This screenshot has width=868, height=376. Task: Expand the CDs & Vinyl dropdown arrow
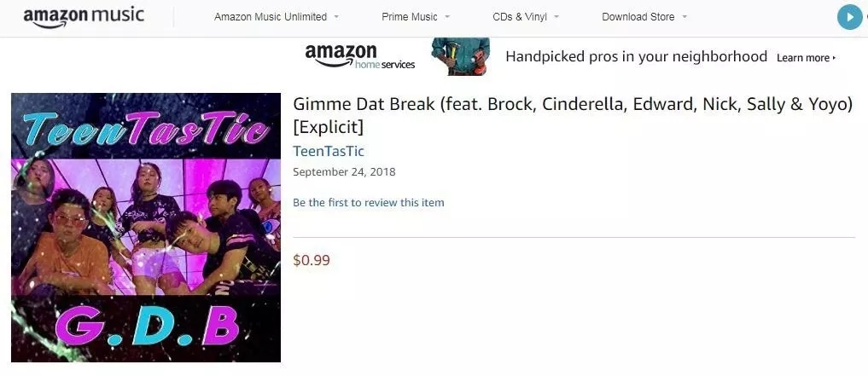coord(556,17)
